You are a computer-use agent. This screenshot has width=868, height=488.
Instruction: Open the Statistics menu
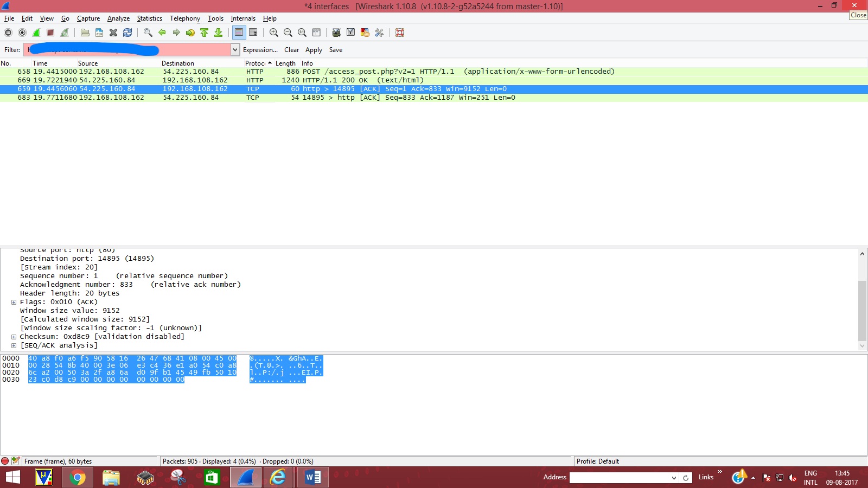(x=149, y=18)
